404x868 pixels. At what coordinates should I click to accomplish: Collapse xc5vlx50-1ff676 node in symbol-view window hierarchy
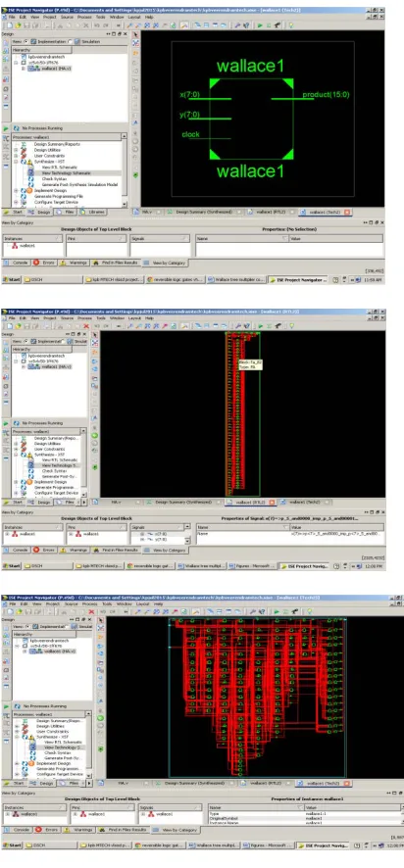point(16,63)
